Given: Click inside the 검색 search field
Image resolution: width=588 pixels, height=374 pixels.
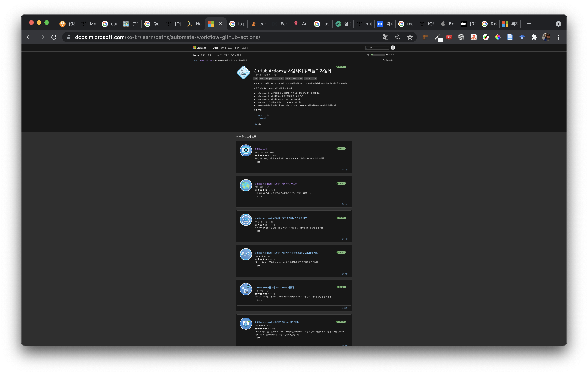Looking at the screenshot, I should (x=377, y=48).
